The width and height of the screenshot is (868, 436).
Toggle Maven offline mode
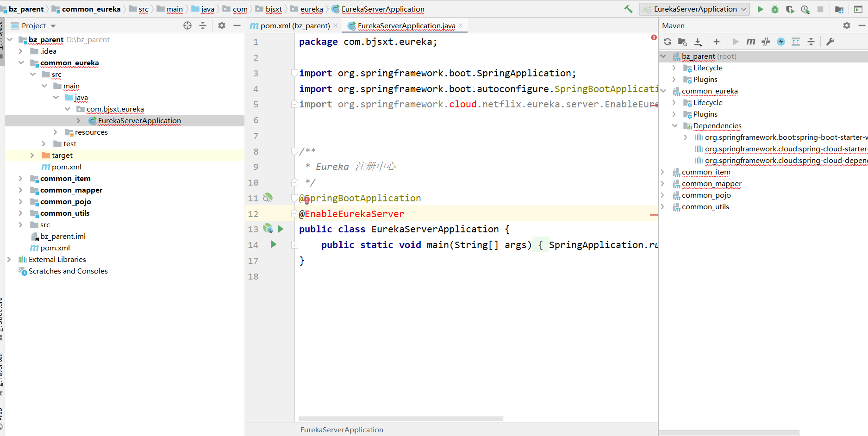766,42
